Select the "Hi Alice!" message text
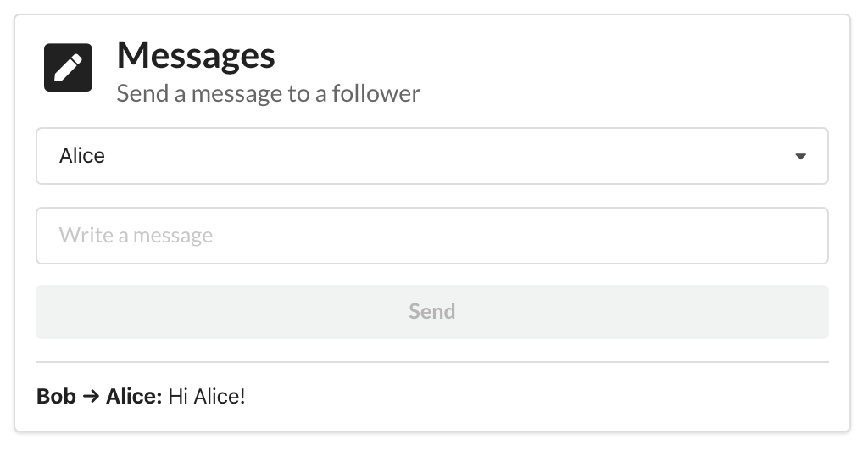Image resolution: width=868 pixels, height=451 pixels. click(207, 396)
